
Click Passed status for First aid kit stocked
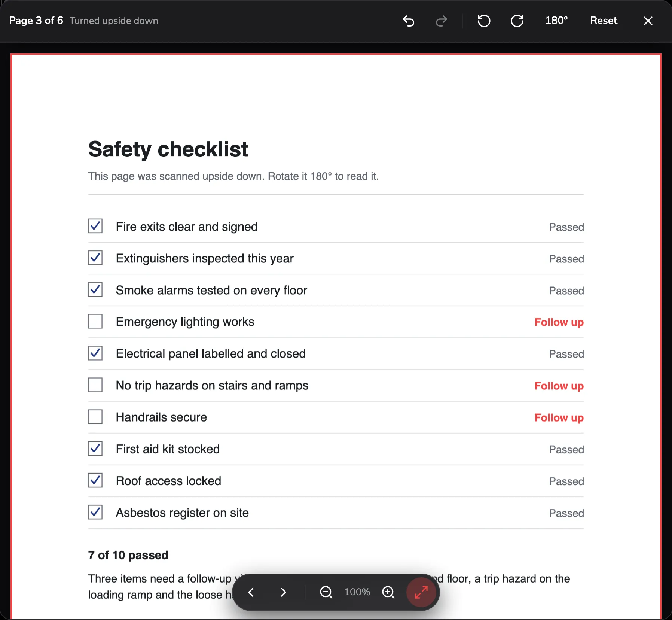pos(566,450)
